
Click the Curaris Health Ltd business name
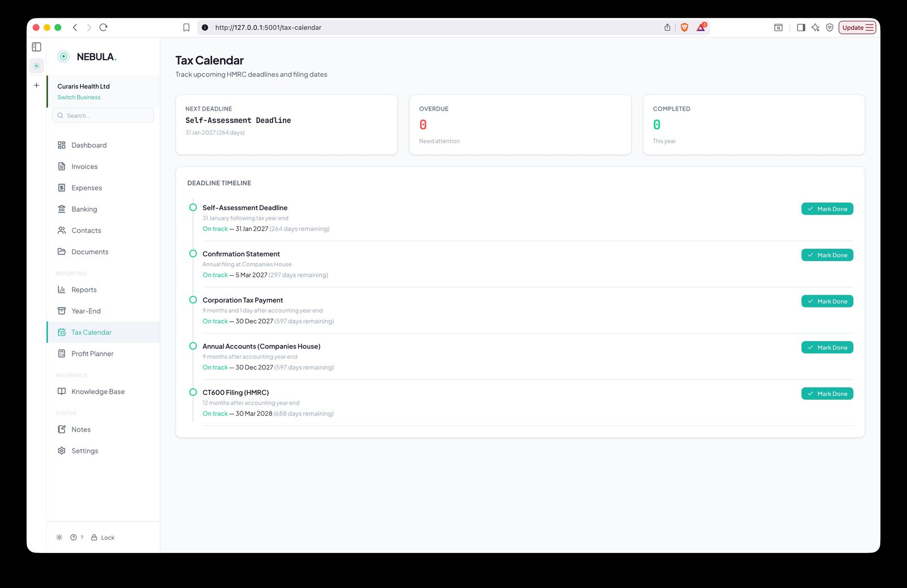tap(83, 86)
